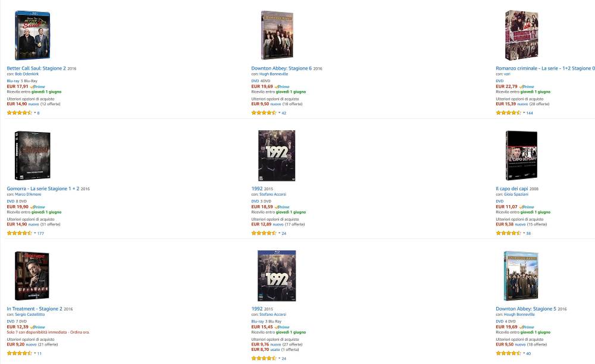Open the 177 reviews count for Gomorra

(40, 234)
